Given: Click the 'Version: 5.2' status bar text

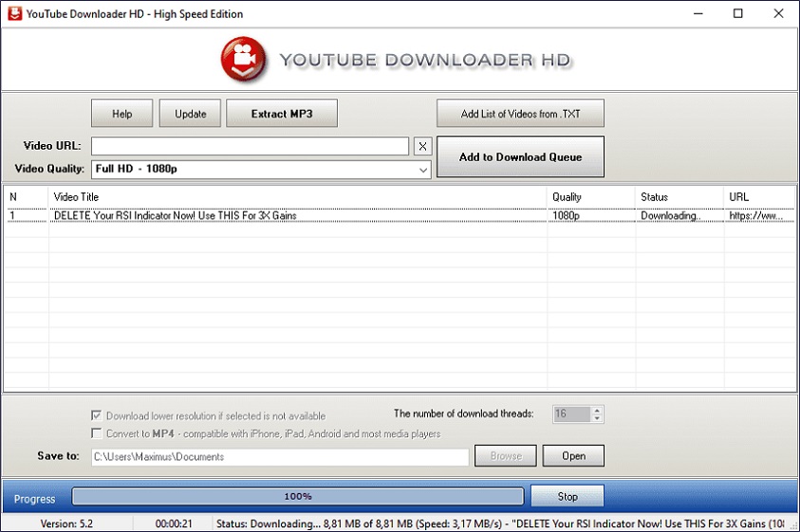Looking at the screenshot, I should [66, 523].
